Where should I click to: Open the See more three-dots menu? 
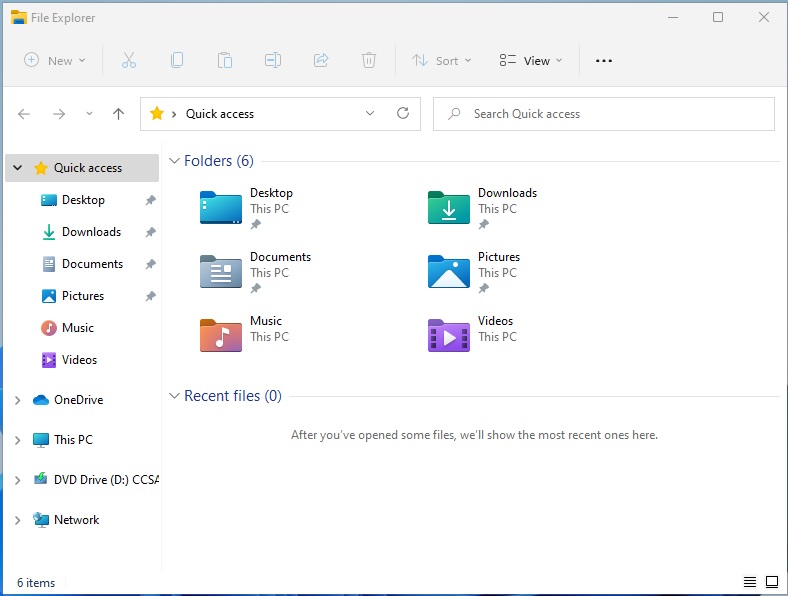pos(604,61)
